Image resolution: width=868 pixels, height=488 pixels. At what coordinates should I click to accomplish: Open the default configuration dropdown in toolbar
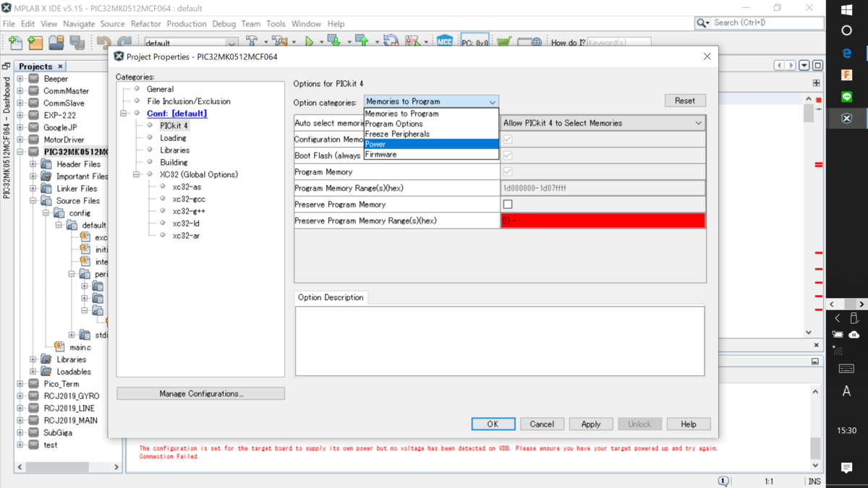[191, 43]
